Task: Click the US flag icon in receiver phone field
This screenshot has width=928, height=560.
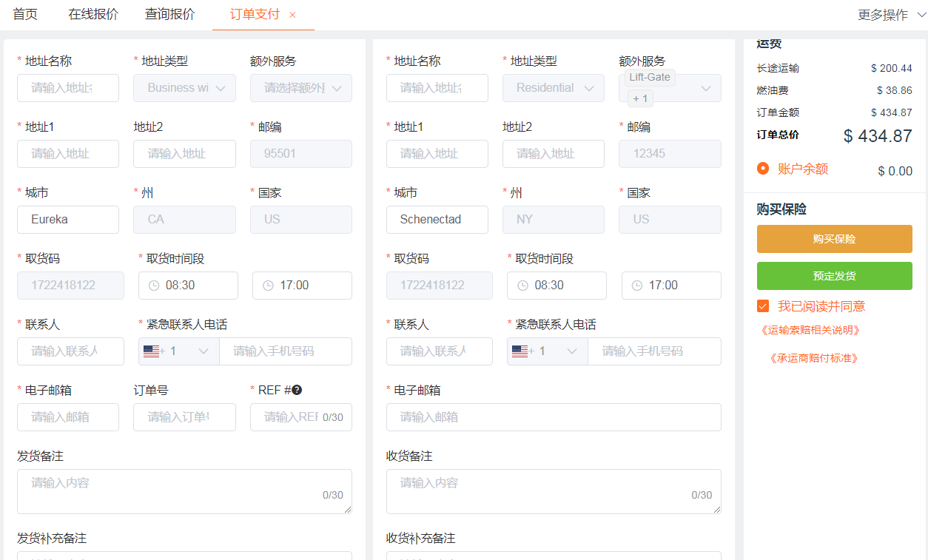Action: click(520, 351)
